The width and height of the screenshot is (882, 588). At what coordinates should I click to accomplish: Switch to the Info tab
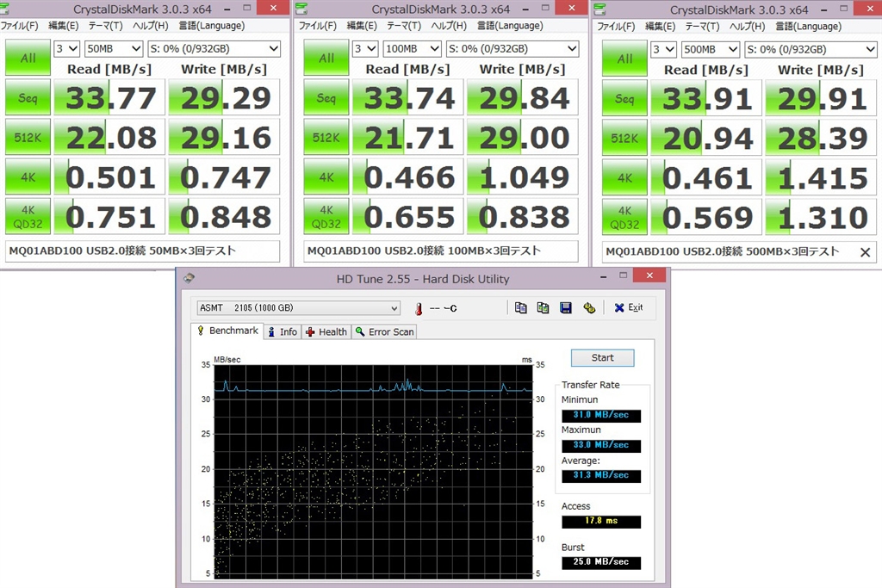tap(283, 331)
